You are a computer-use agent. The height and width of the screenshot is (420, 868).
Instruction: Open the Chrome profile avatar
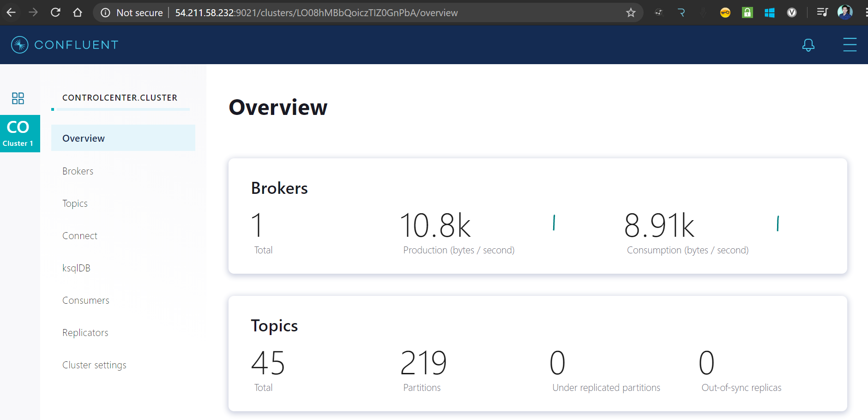pyautogui.click(x=845, y=12)
